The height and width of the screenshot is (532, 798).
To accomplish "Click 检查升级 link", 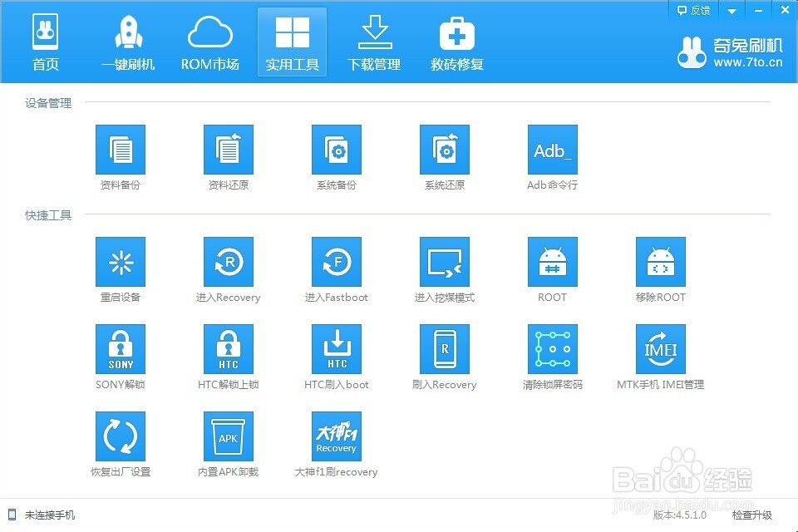I will pos(751,515).
